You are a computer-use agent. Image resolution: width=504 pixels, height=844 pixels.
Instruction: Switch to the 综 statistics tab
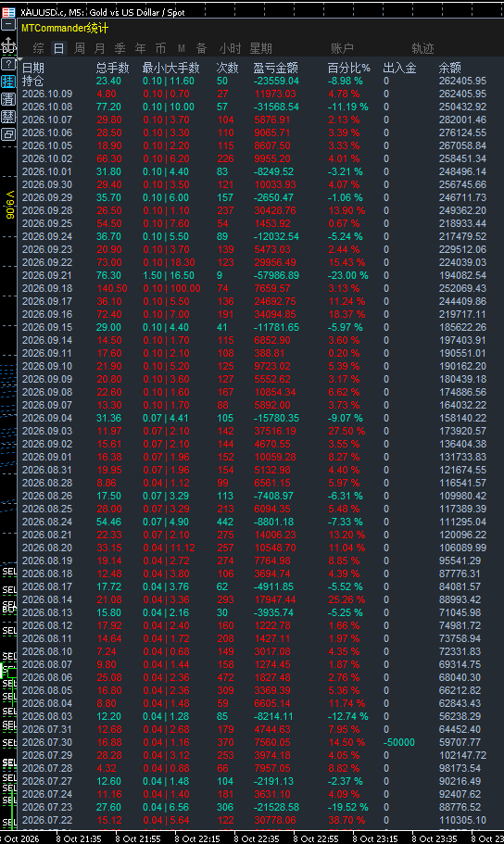point(38,48)
